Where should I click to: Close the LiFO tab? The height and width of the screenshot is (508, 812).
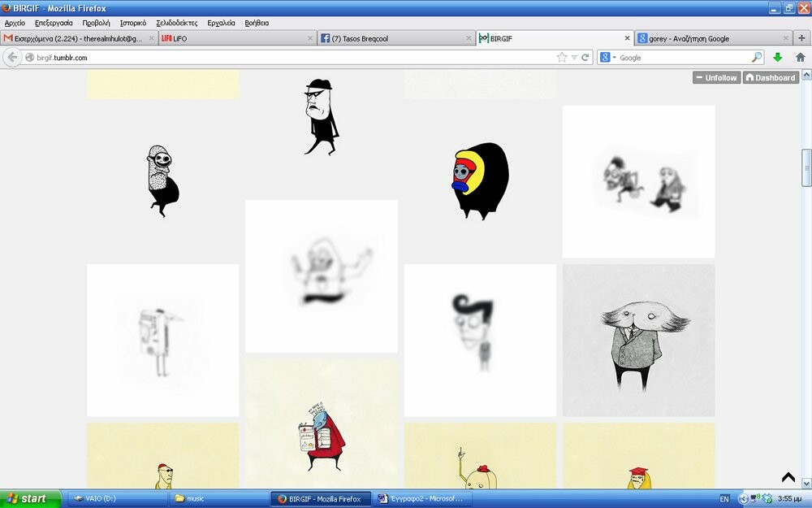(x=309, y=38)
